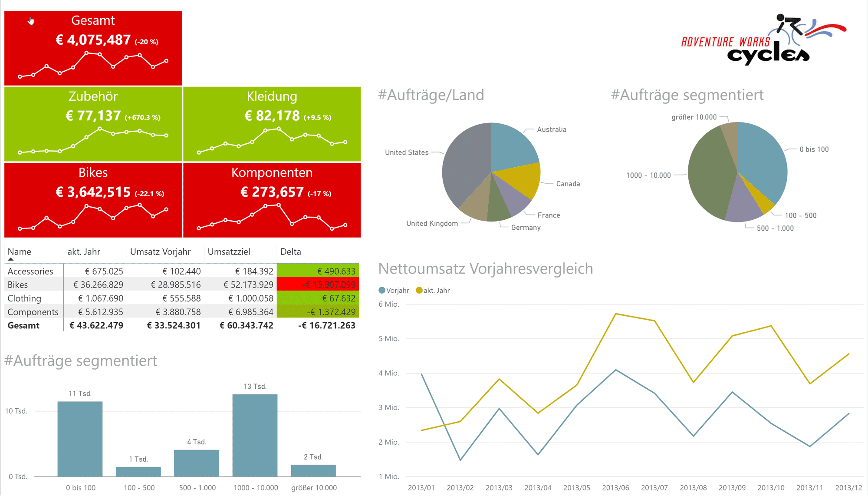
Task: Open the Komponenten KPI card
Action: coord(272,200)
